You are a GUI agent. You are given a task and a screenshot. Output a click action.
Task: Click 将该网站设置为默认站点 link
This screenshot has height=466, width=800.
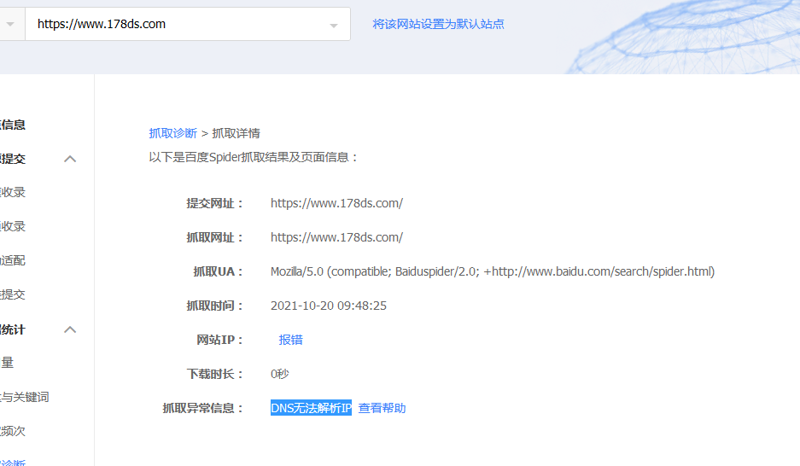click(x=438, y=24)
